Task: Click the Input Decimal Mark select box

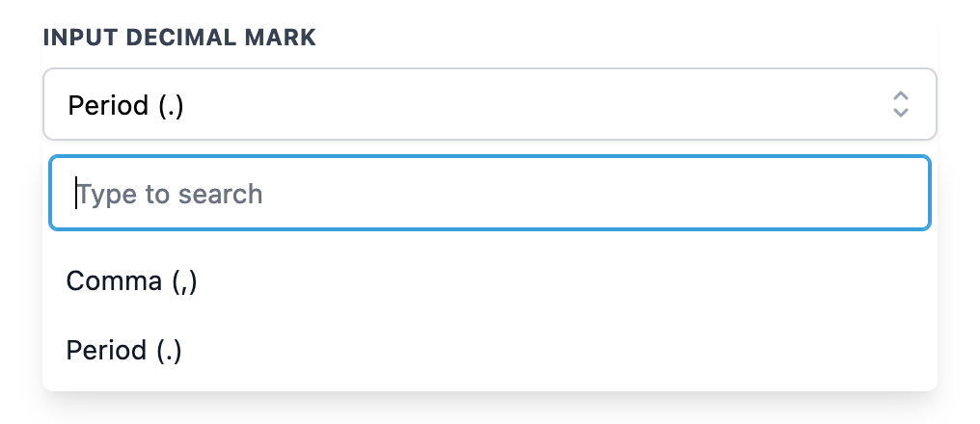Action: [490, 104]
